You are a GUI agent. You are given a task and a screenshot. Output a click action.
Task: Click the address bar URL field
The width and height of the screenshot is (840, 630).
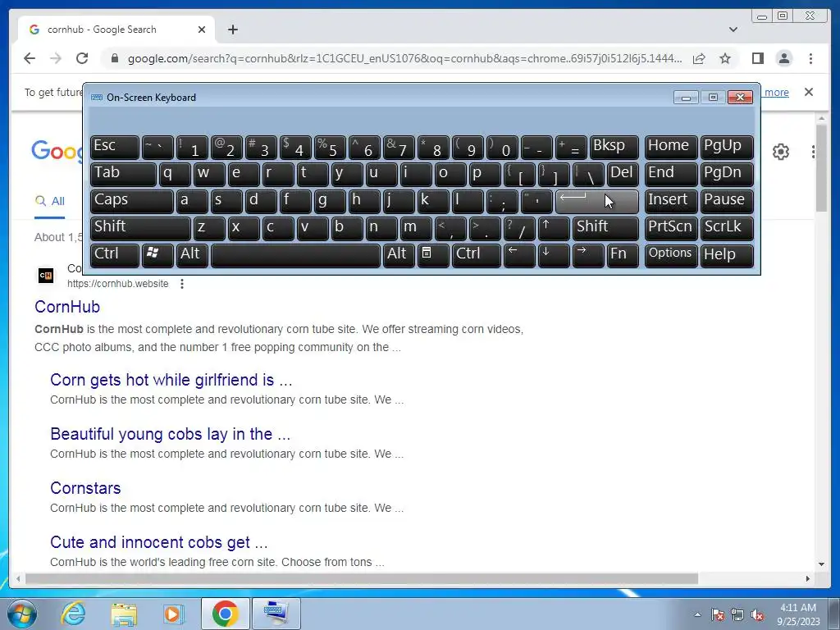click(404, 58)
